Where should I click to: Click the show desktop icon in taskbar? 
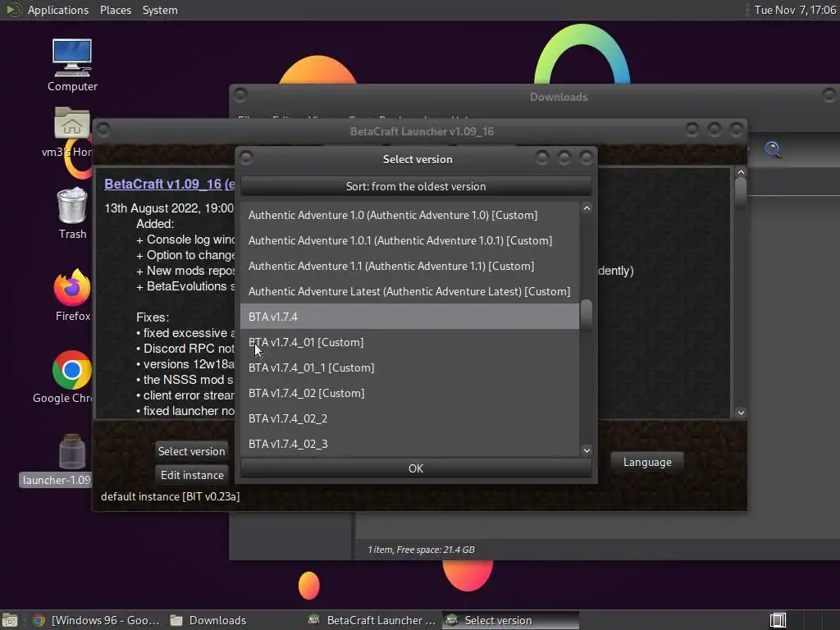(x=10, y=620)
